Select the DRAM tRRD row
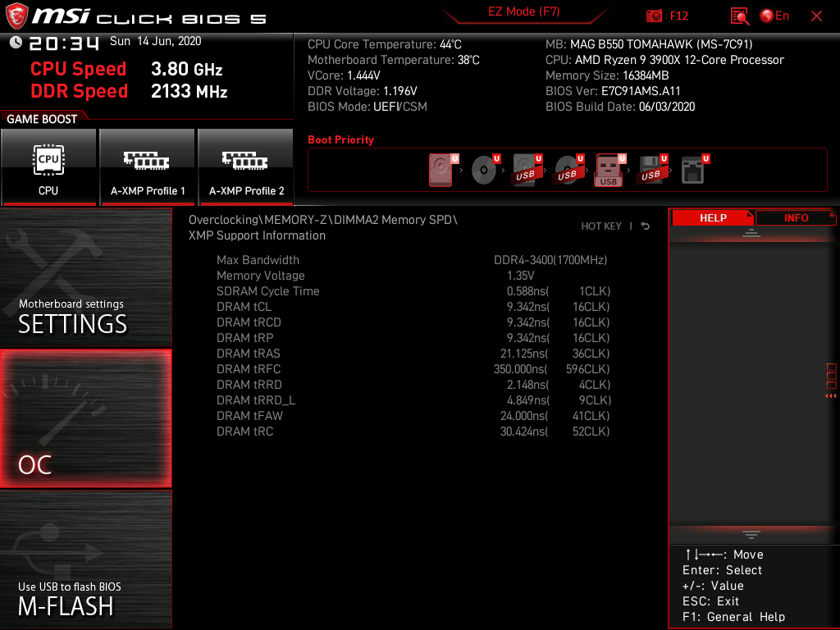Viewport: 840px width, 630px height. tap(413, 384)
